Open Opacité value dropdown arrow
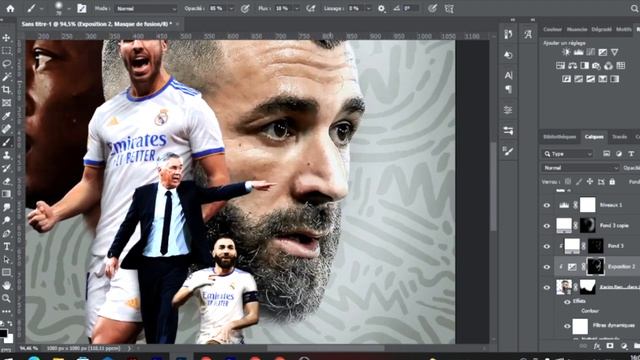This screenshot has height=360, width=640. pos(231,9)
